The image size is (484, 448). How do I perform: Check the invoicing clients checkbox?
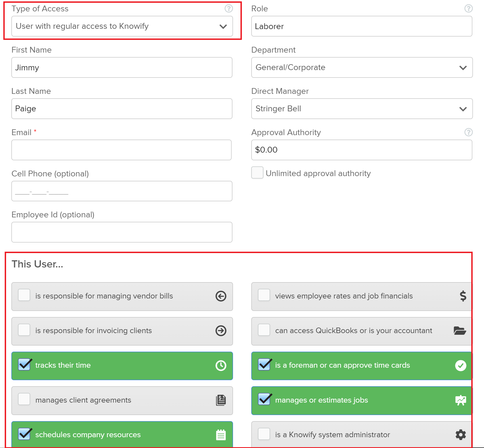[24, 330]
